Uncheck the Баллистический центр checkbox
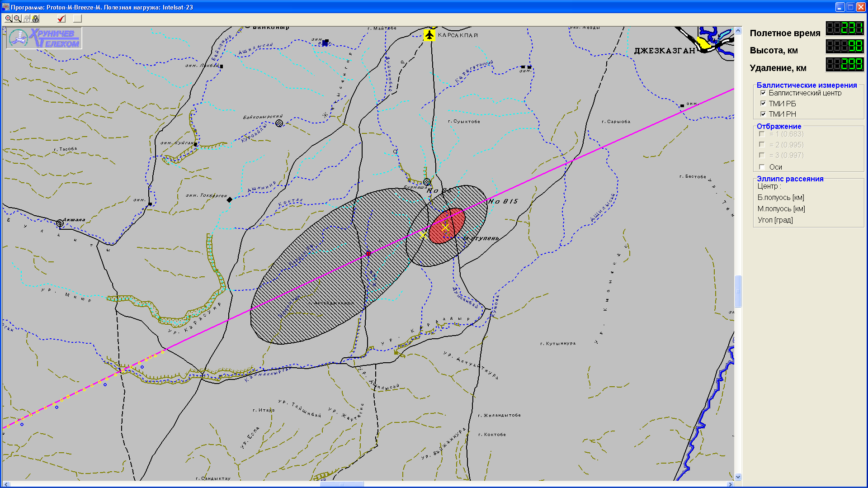Image resolution: width=868 pixels, height=488 pixels. coord(763,93)
